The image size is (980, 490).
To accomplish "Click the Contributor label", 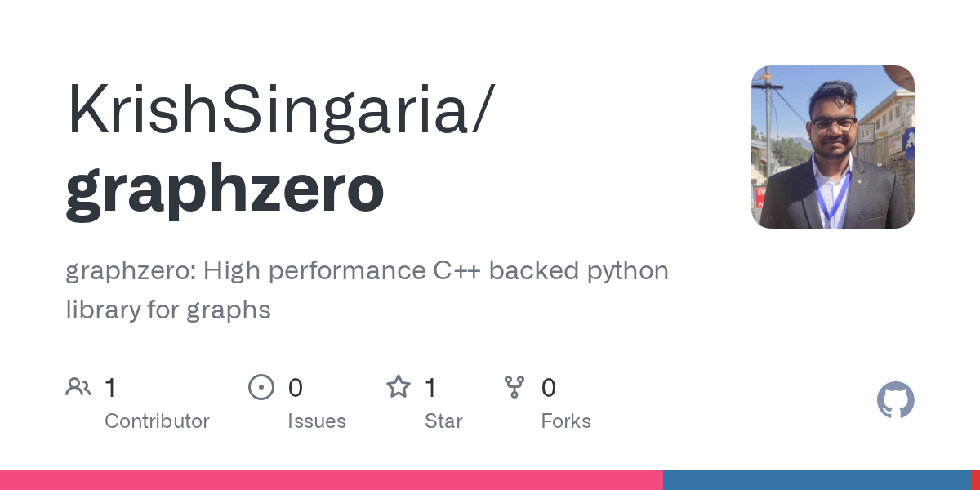I will pos(157,421).
